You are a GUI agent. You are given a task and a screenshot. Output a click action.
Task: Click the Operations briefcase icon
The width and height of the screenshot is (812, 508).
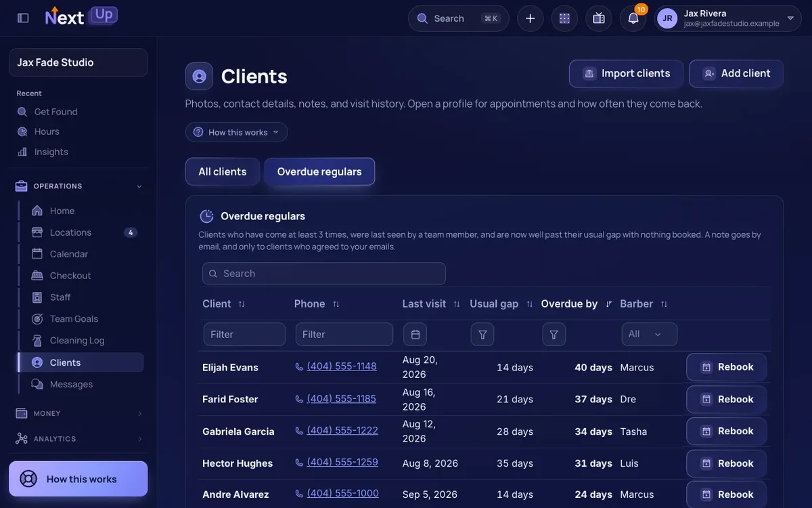pyautogui.click(x=22, y=186)
